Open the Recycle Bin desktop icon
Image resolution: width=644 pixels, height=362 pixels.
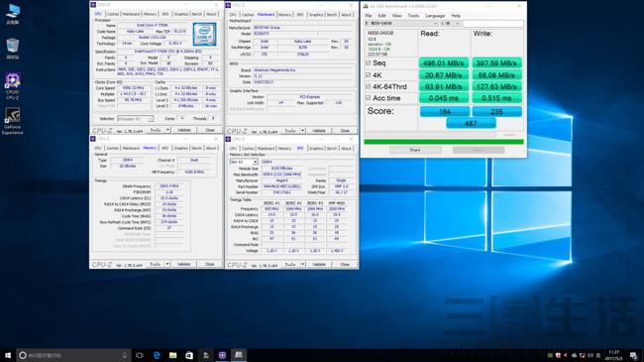[12, 49]
